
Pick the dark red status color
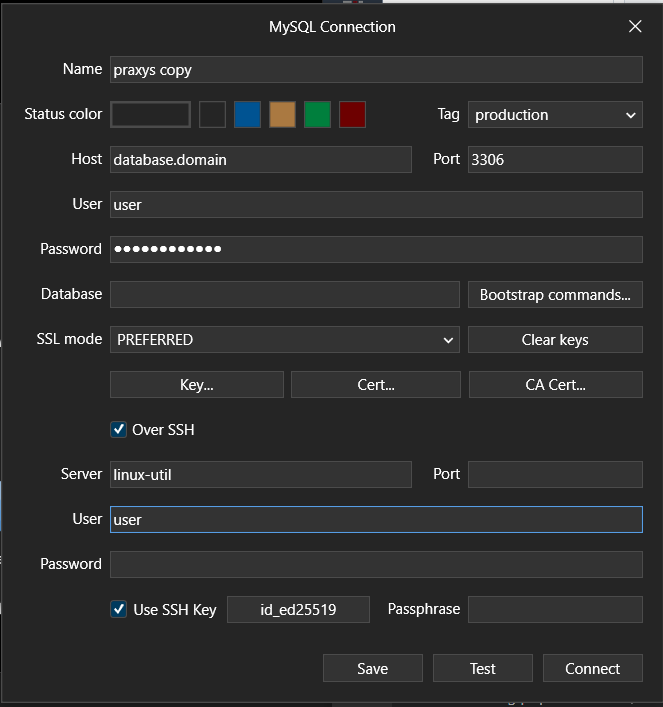(x=352, y=115)
